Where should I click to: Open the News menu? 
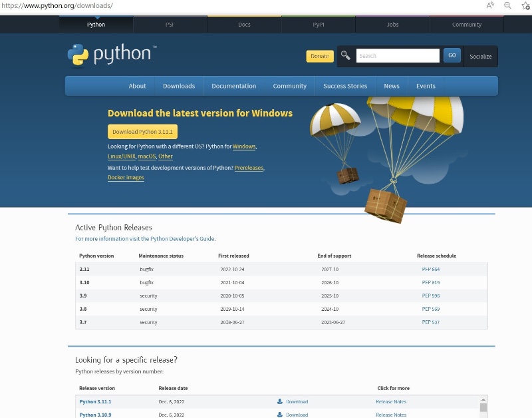(x=392, y=86)
